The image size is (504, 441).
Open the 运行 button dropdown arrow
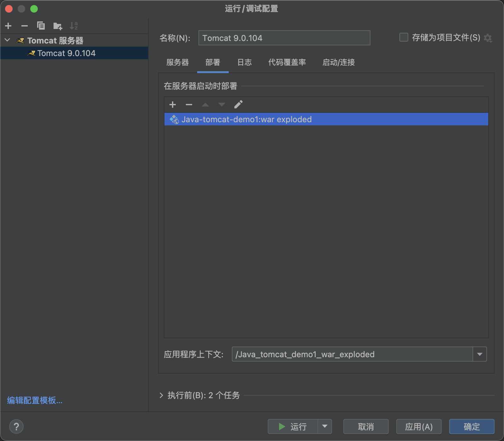pyautogui.click(x=325, y=427)
